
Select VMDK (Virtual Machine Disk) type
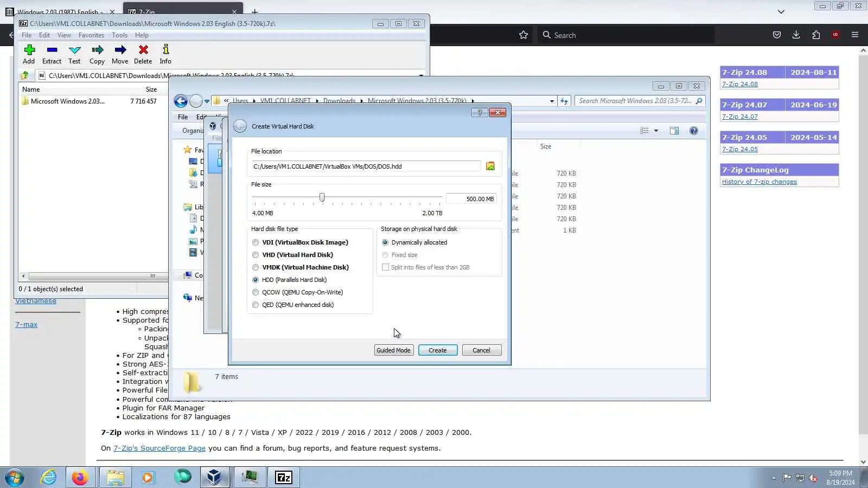(256, 267)
